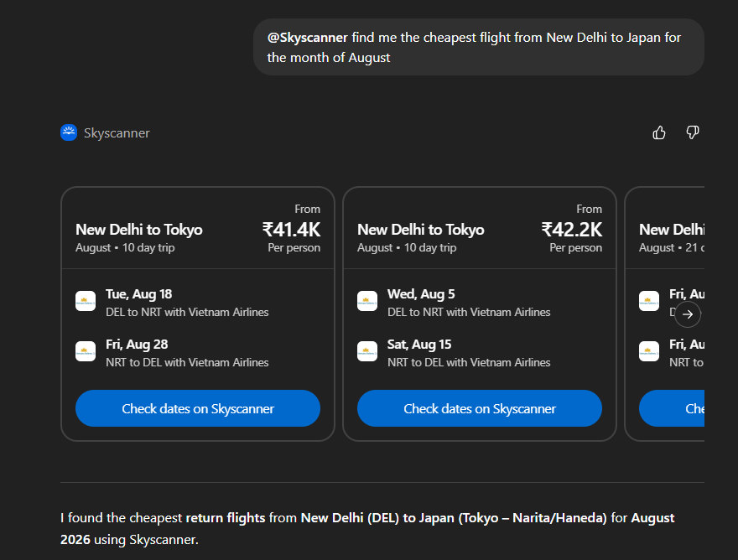Viewport: 738px width, 560px height.
Task: Click the @Skyscanner mention in the message
Action: [x=308, y=38]
